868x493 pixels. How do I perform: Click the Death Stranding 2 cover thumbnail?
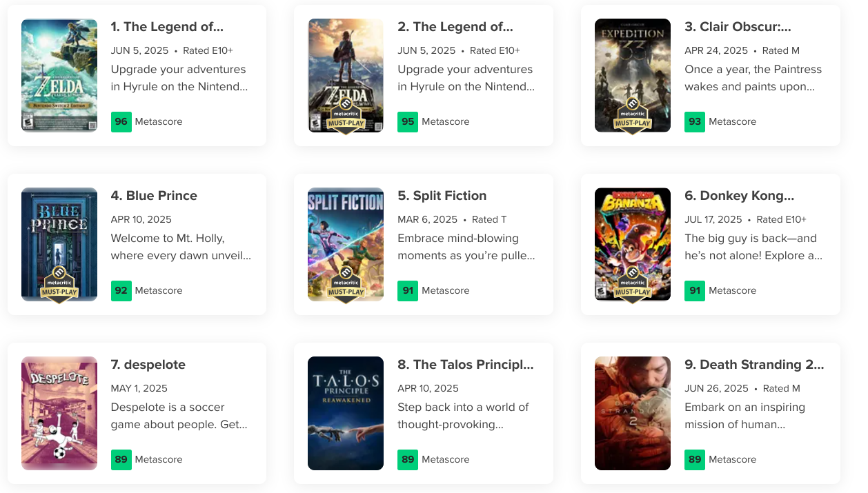[633, 413]
